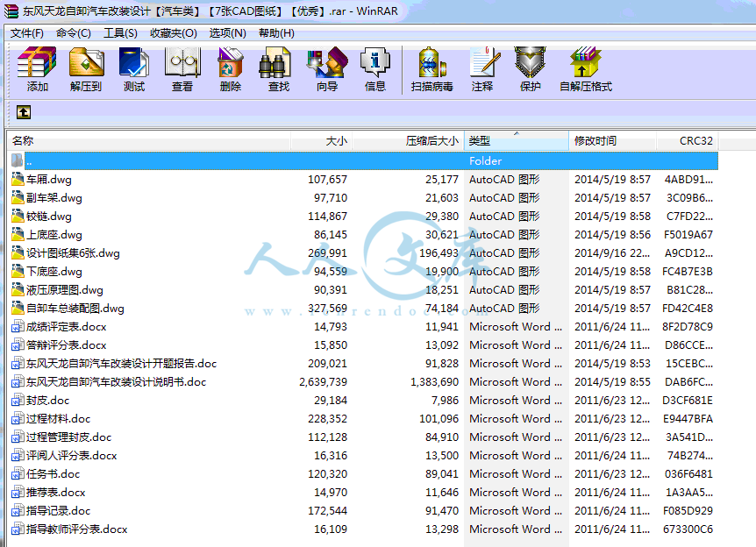Sort by the 类型 column header

click(x=517, y=141)
